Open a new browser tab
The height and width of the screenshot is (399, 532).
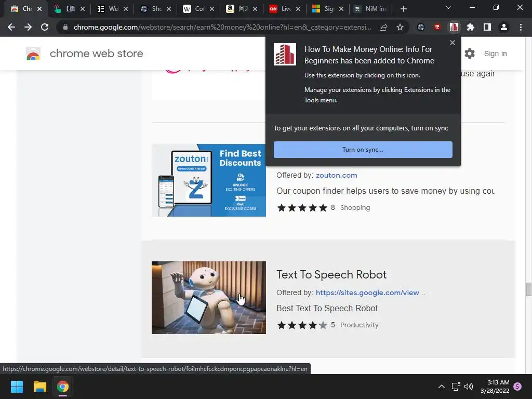(403, 9)
